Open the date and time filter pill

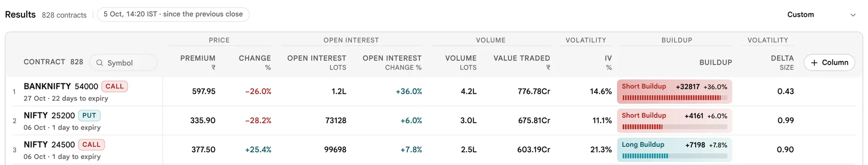[173, 14]
